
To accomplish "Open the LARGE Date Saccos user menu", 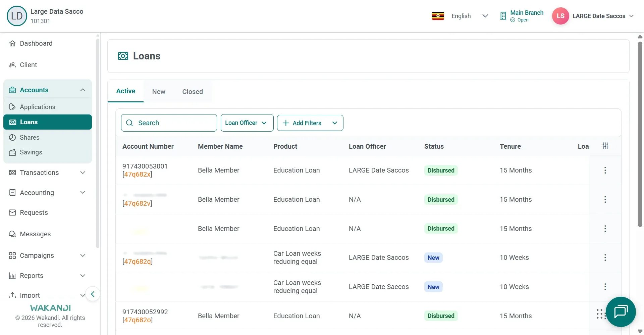I will (x=603, y=16).
